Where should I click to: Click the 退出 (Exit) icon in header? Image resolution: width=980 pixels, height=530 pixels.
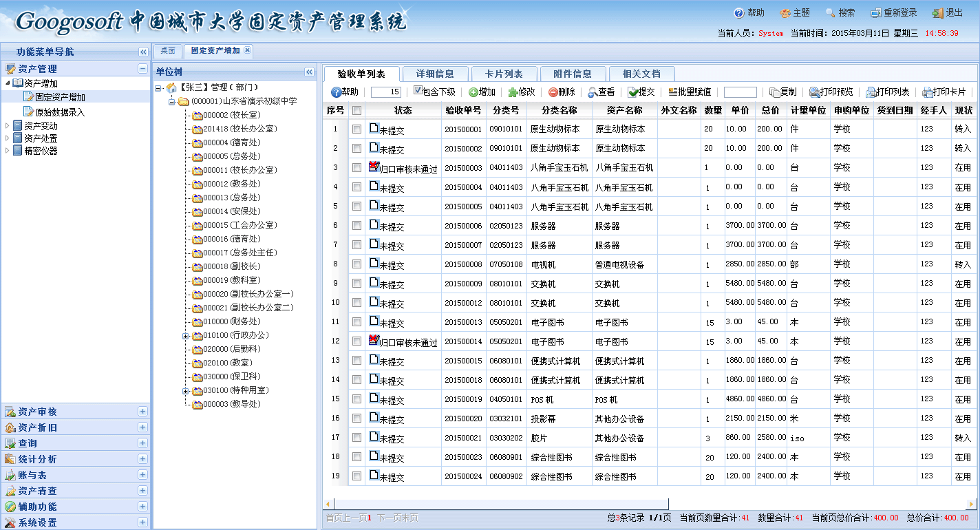[x=938, y=13]
